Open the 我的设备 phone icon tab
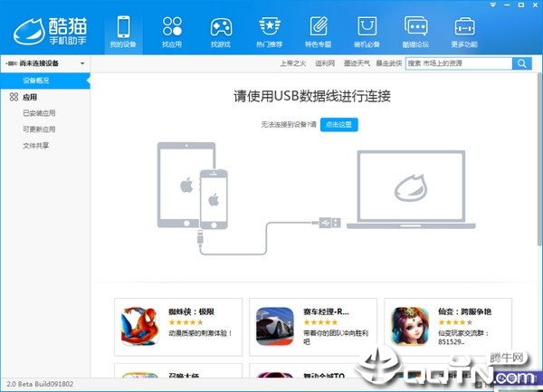 (x=123, y=32)
